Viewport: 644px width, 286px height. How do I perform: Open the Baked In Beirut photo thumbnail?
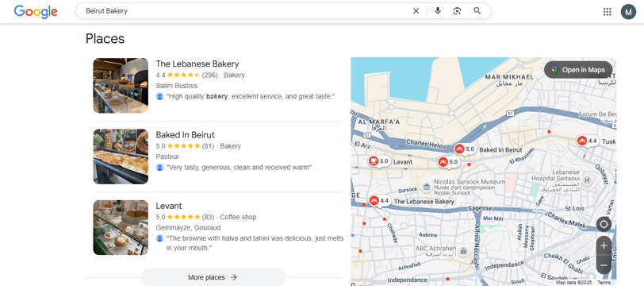(121, 157)
